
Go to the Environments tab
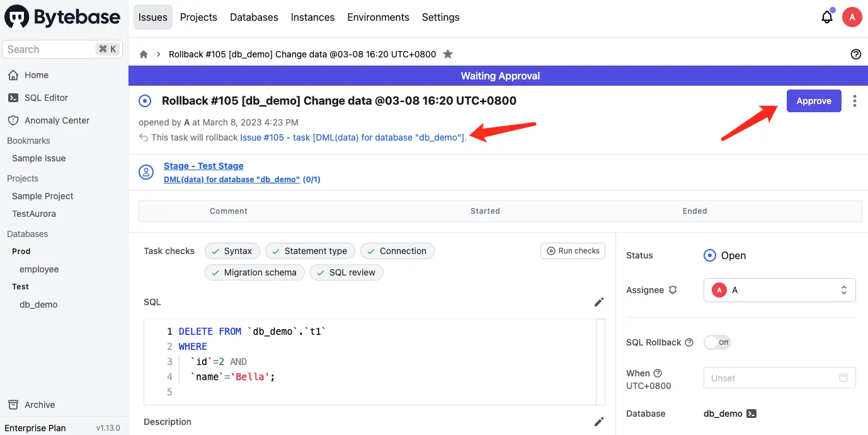[x=378, y=18]
